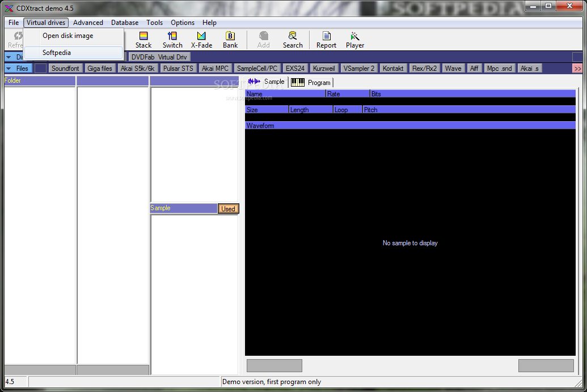Image resolution: width=587 pixels, height=392 pixels.
Task: Close the Virtual drives menu
Action: pos(46,23)
